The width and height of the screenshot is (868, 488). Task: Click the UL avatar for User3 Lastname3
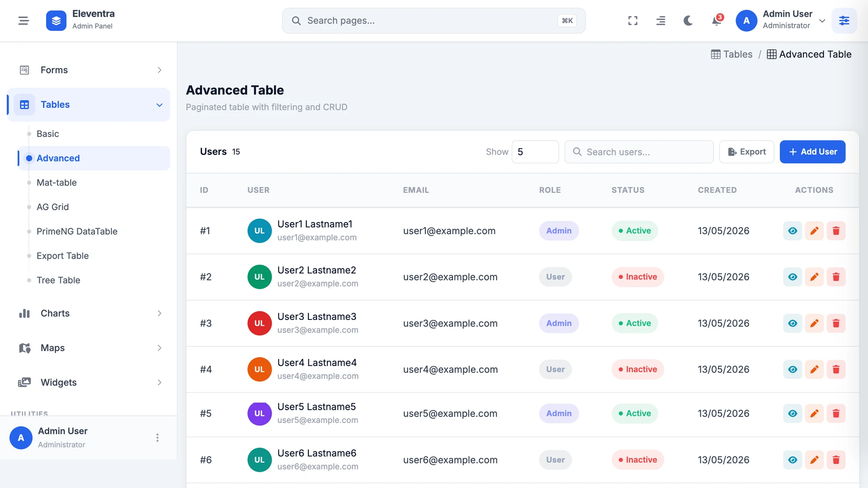[259, 324]
